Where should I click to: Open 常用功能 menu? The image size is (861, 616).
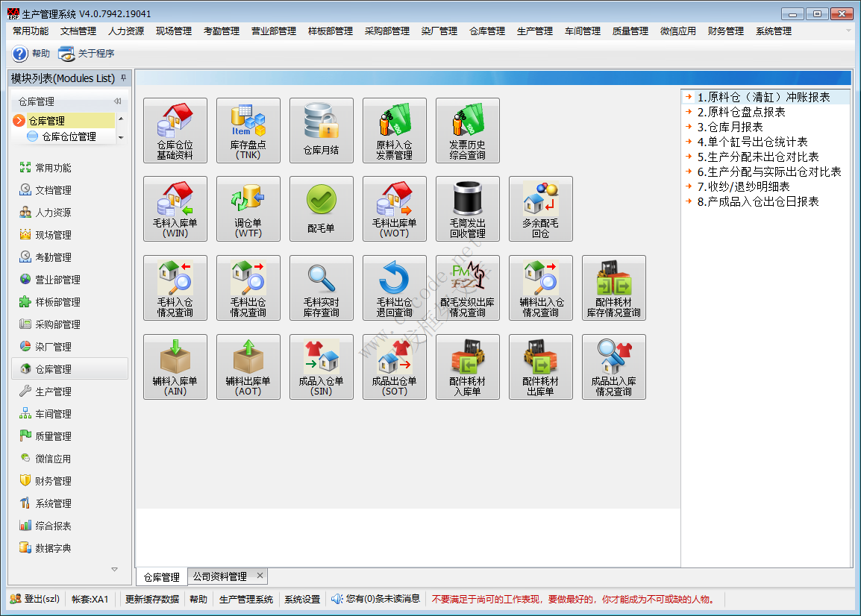coord(31,31)
